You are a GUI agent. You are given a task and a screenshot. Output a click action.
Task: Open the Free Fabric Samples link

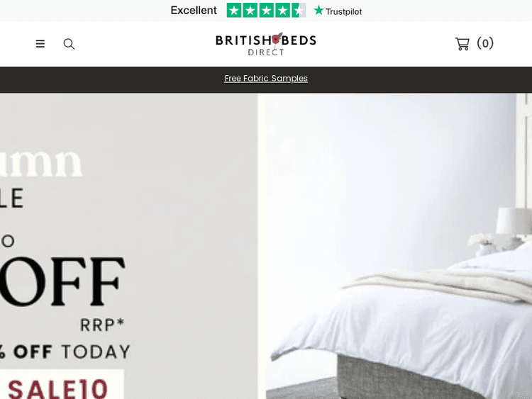[266, 78]
